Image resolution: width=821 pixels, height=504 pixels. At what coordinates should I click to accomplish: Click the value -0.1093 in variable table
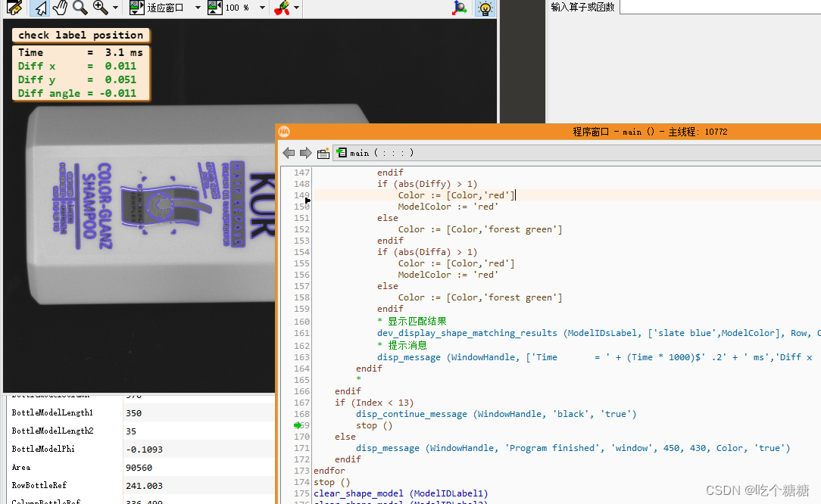point(144,449)
